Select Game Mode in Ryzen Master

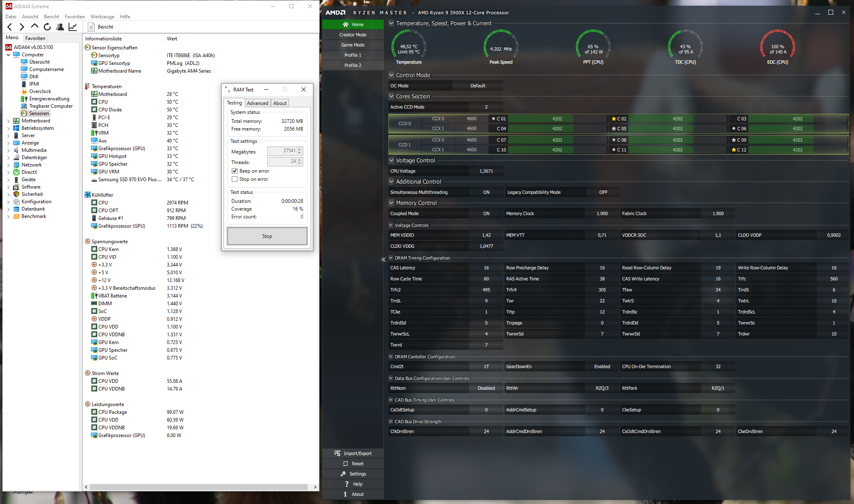[353, 45]
